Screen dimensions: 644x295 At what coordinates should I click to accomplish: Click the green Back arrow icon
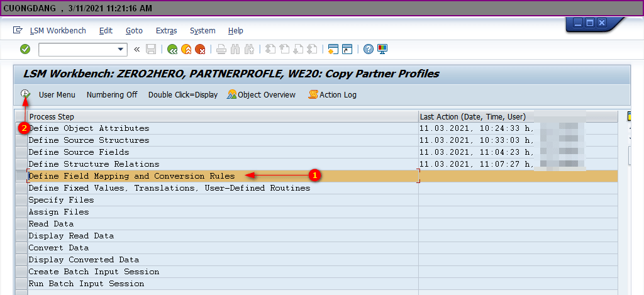coord(172,49)
